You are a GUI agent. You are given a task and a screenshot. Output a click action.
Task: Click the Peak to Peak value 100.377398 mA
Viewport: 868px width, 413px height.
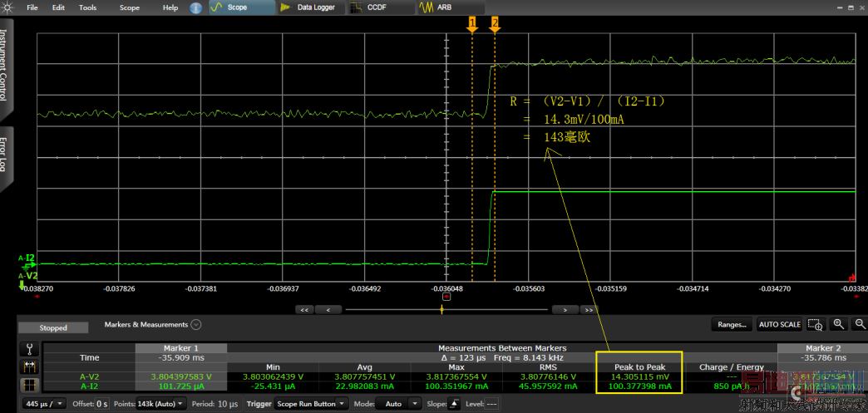tap(639, 386)
